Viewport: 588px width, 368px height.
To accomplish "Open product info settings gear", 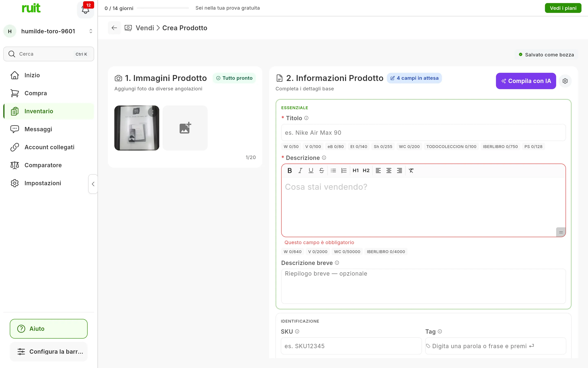I will 565,81.
